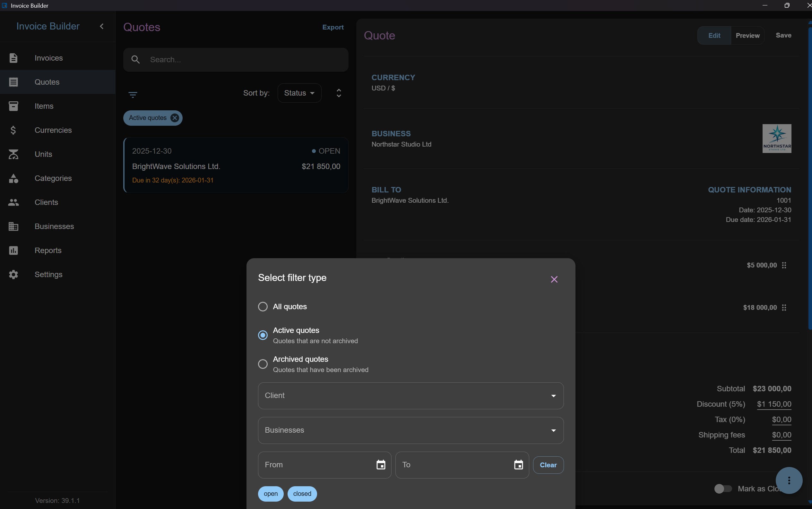Select the Archived quotes radio option

(x=263, y=364)
